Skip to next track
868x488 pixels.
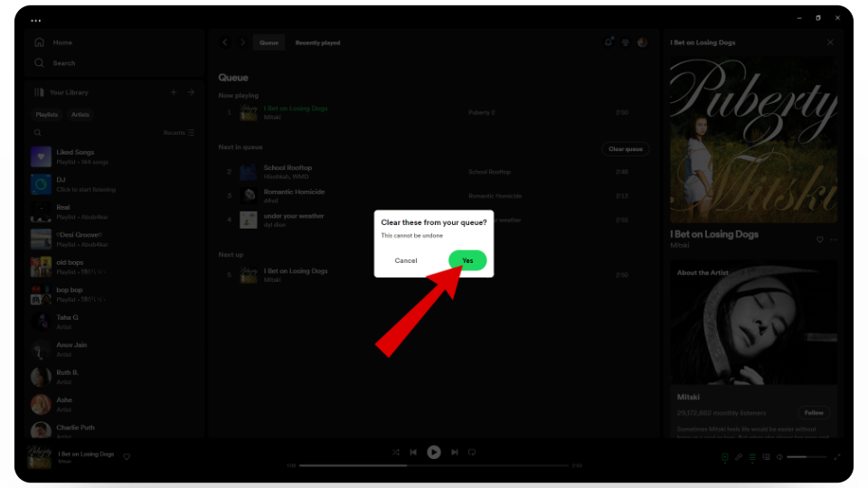coord(455,452)
